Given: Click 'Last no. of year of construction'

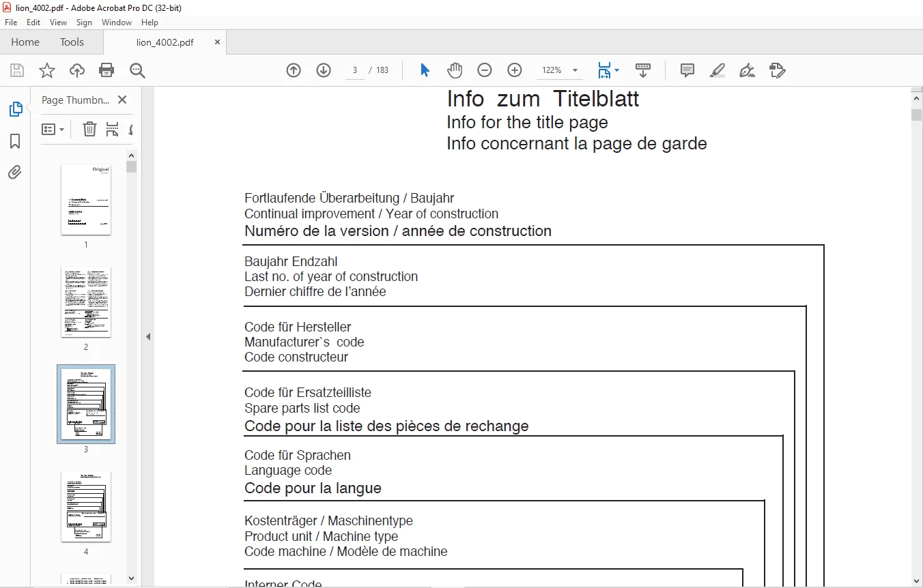Looking at the screenshot, I should (331, 276).
